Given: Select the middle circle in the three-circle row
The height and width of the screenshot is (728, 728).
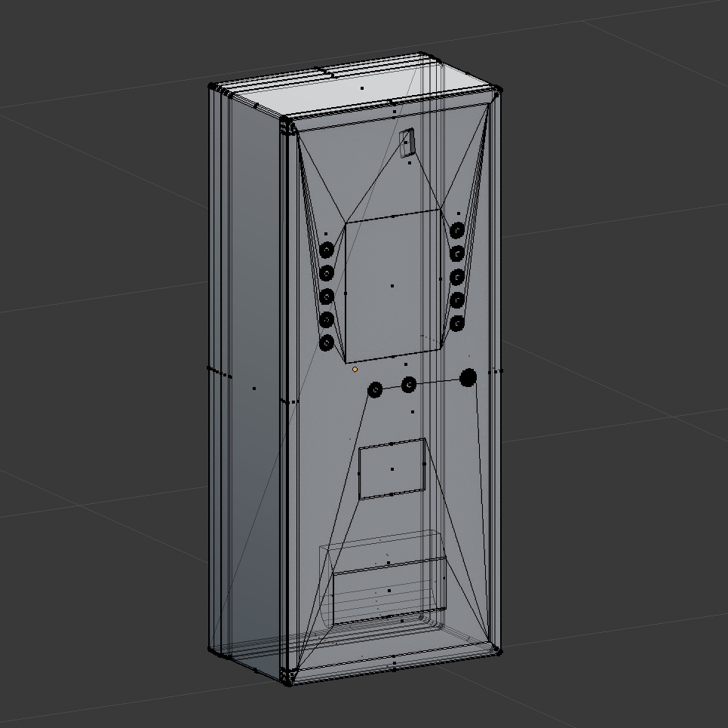Looking at the screenshot, I should [x=409, y=385].
